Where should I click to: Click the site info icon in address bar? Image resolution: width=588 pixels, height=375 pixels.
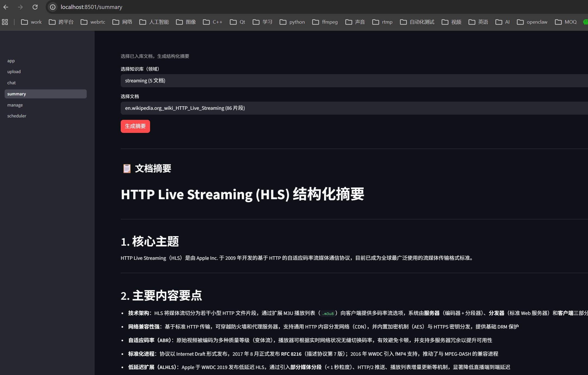[53, 7]
